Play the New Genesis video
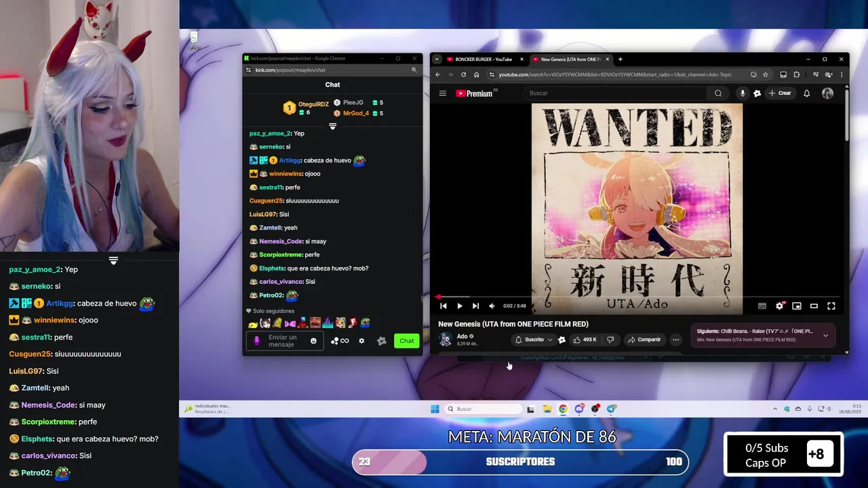 [459, 306]
